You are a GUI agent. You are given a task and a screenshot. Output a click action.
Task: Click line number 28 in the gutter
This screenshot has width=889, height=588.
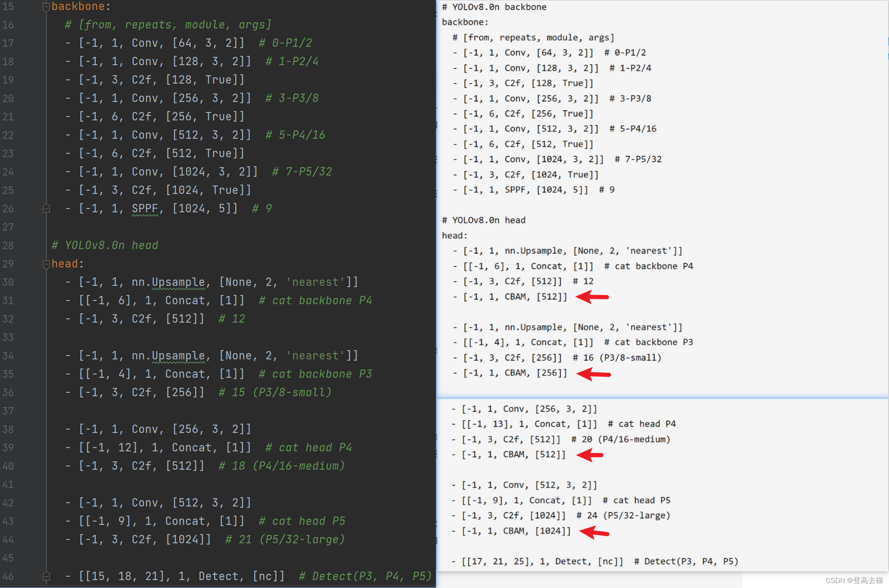(x=8, y=245)
